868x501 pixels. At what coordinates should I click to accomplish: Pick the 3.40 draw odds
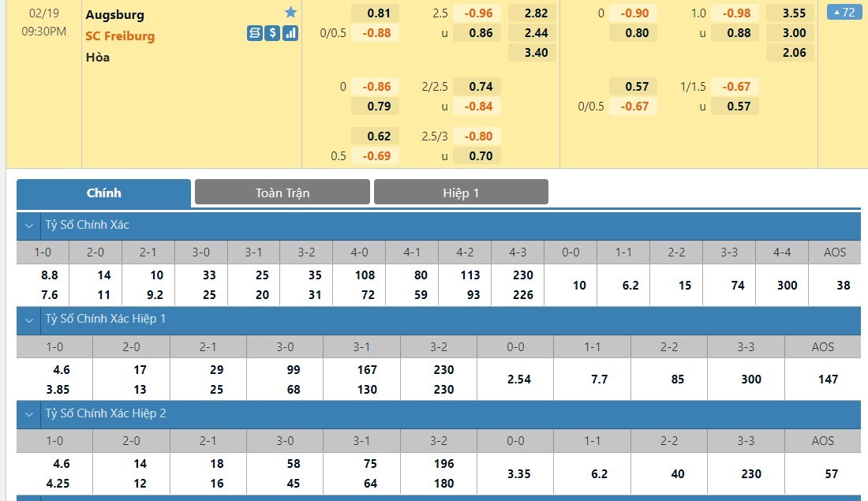point(531,53)
